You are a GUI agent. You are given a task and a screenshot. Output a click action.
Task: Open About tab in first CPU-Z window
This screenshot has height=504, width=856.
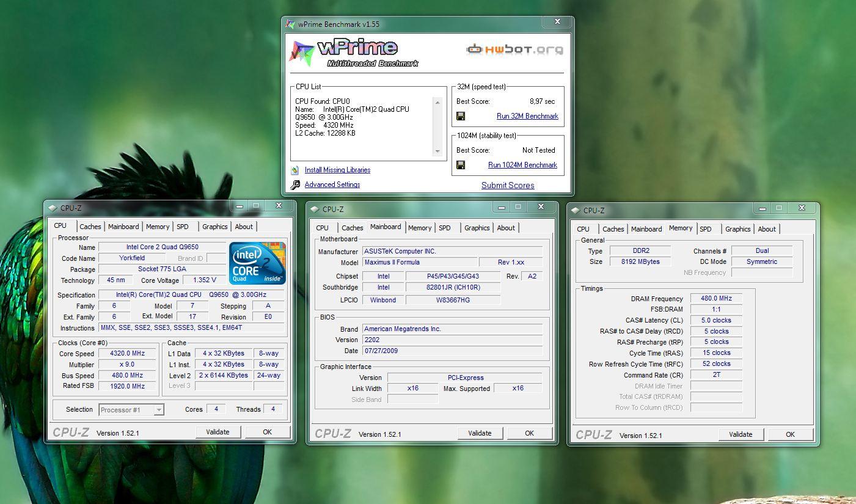(244, 227)
